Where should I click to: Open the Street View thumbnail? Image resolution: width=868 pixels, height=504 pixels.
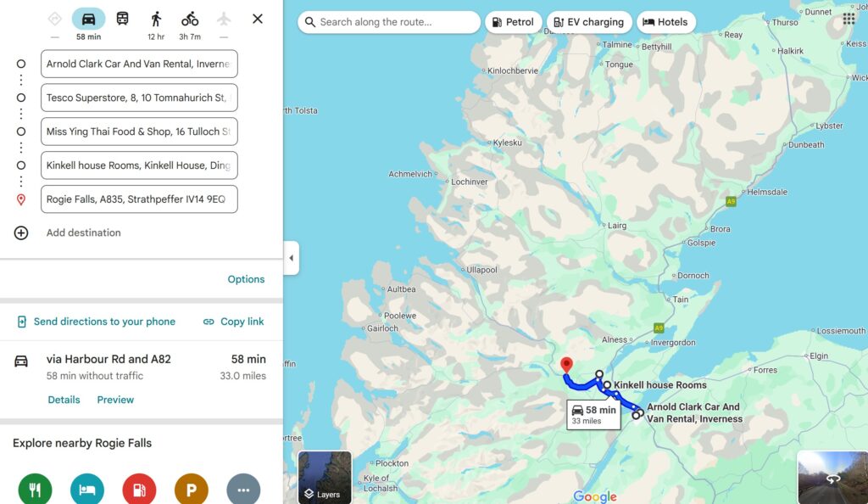(832, 478)
